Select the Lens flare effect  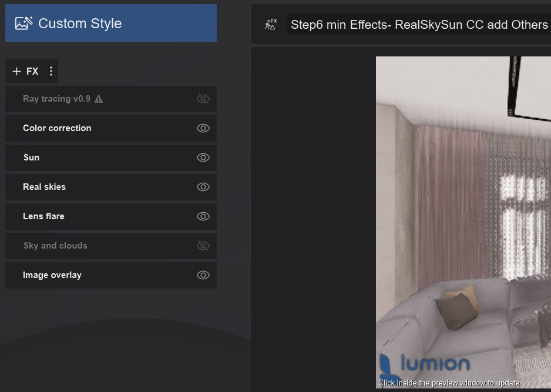click(43, 216)
